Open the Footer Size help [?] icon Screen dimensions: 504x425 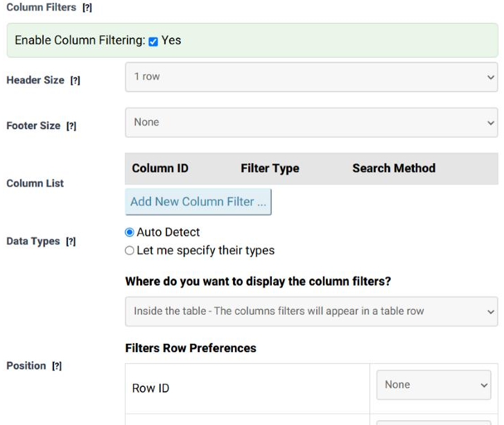[x=71, y=125]
